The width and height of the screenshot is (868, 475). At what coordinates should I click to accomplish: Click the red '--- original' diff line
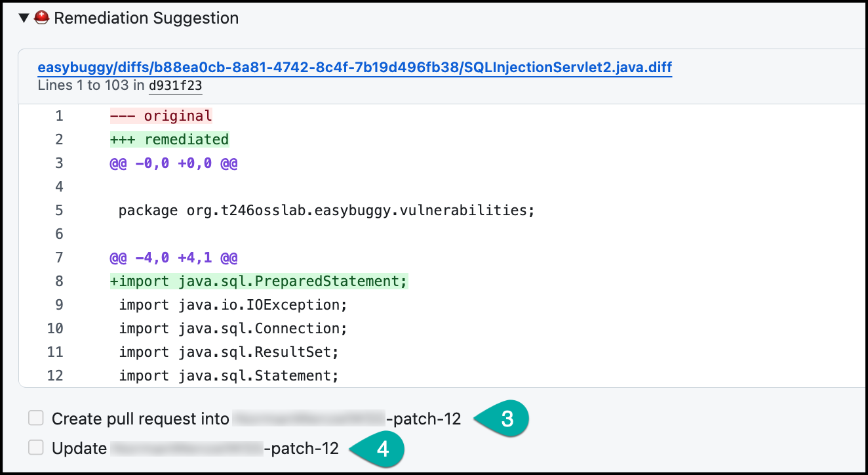tap(161, 116)
